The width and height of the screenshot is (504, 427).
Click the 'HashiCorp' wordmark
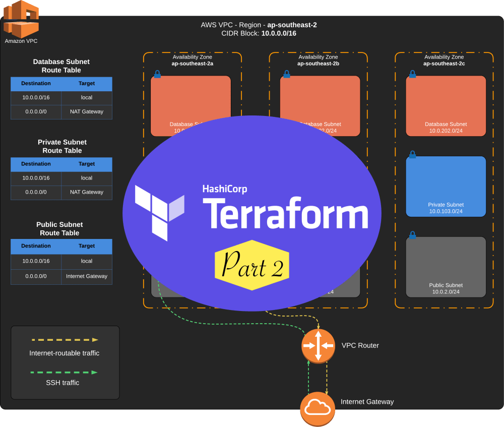pyautogui.click(x=225, y=189)
